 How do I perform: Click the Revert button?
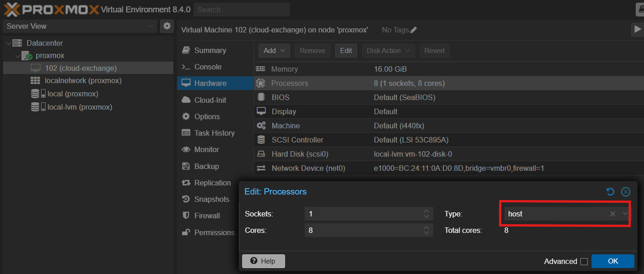(x=435, y=51)
